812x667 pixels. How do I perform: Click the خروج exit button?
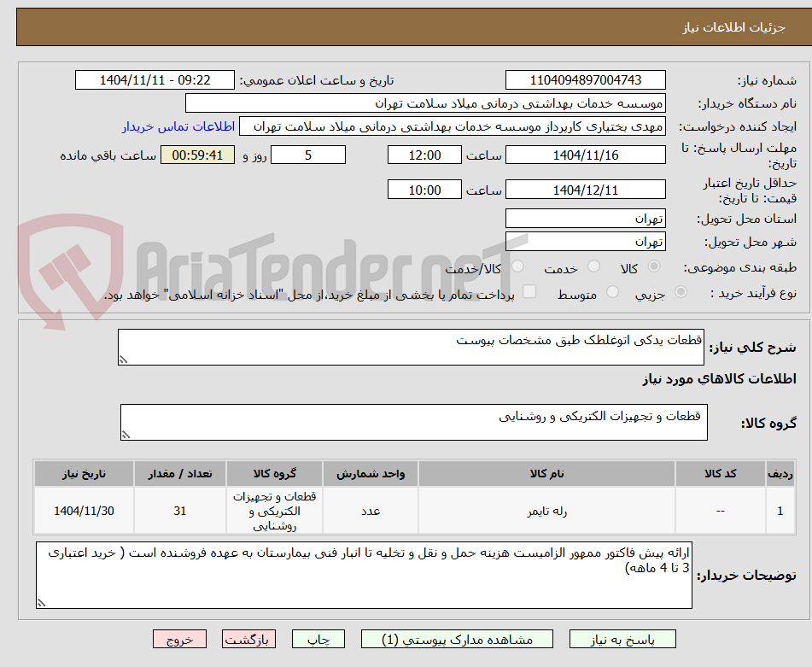pyautogui.click(x=179, y=639)
